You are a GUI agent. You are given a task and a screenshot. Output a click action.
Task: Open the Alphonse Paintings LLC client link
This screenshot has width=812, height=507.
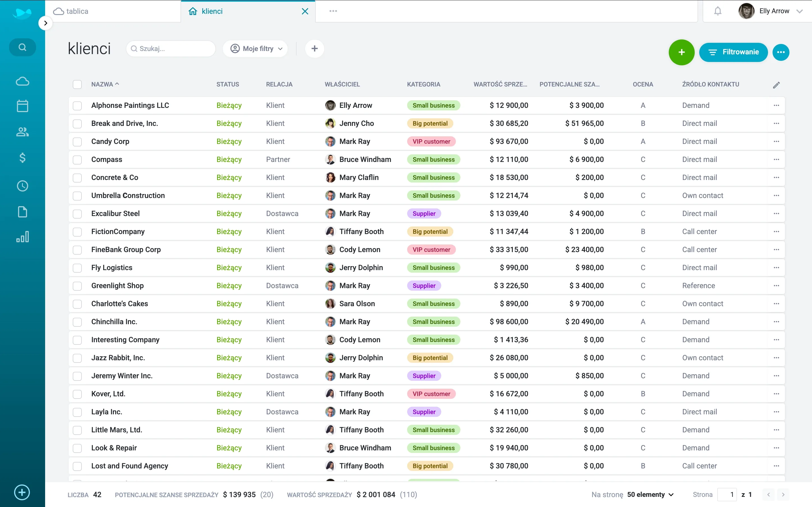[130, 105]
